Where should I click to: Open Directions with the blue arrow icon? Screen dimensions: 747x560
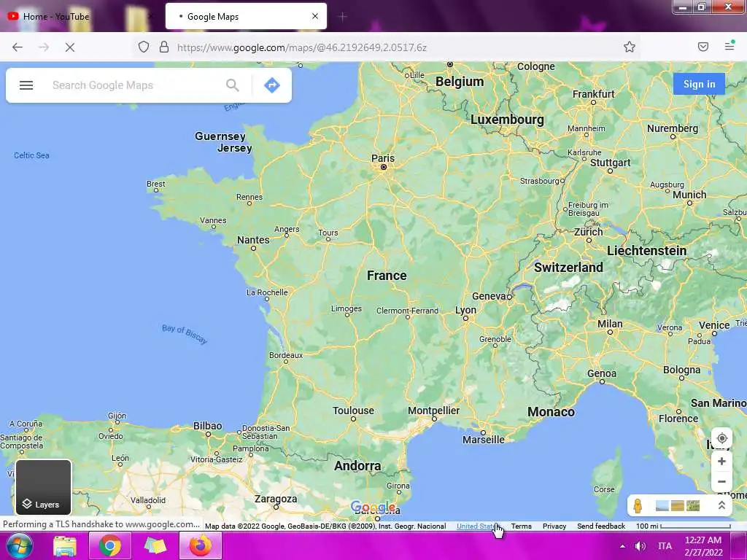(272, 85)
